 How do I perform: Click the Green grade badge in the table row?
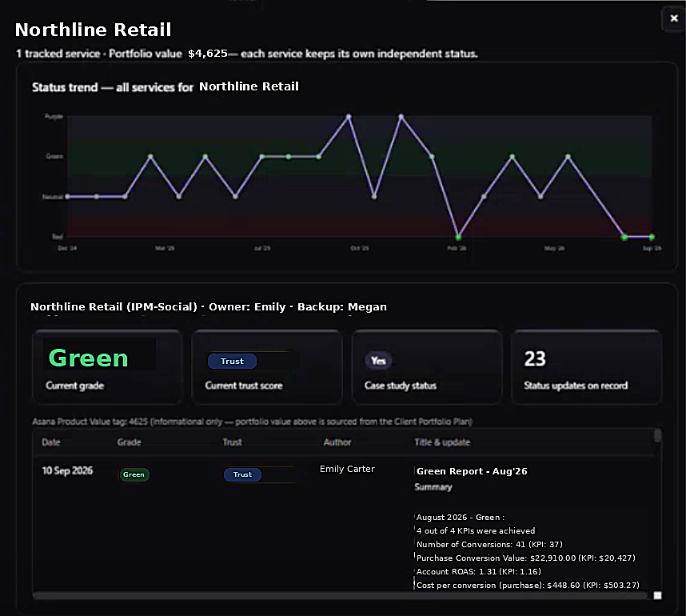click(134, 474)
